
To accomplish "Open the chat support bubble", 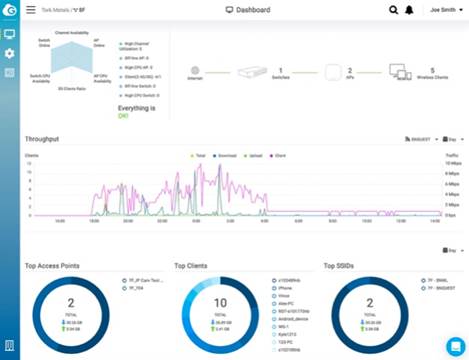I will (x=456, y=347).
